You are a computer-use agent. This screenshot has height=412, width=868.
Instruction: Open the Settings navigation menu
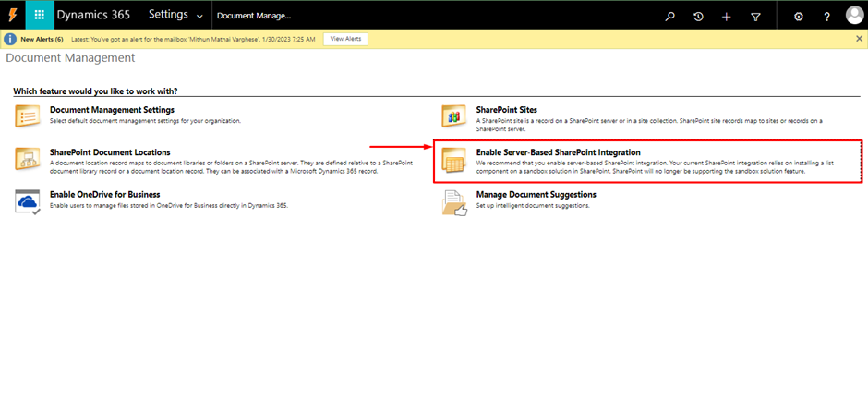tap(168, 15)
